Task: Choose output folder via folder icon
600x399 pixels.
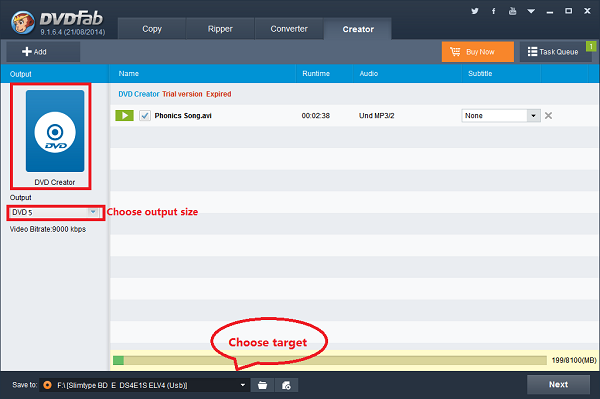Action: click(262, 385)
